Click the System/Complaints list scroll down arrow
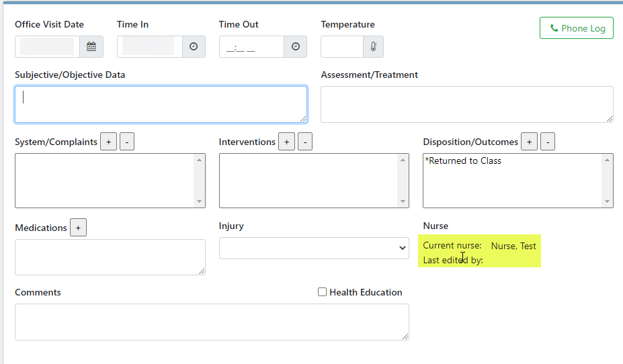Image resolution: width=623 pixels, height=364 pixels. [x=200, y=201]
